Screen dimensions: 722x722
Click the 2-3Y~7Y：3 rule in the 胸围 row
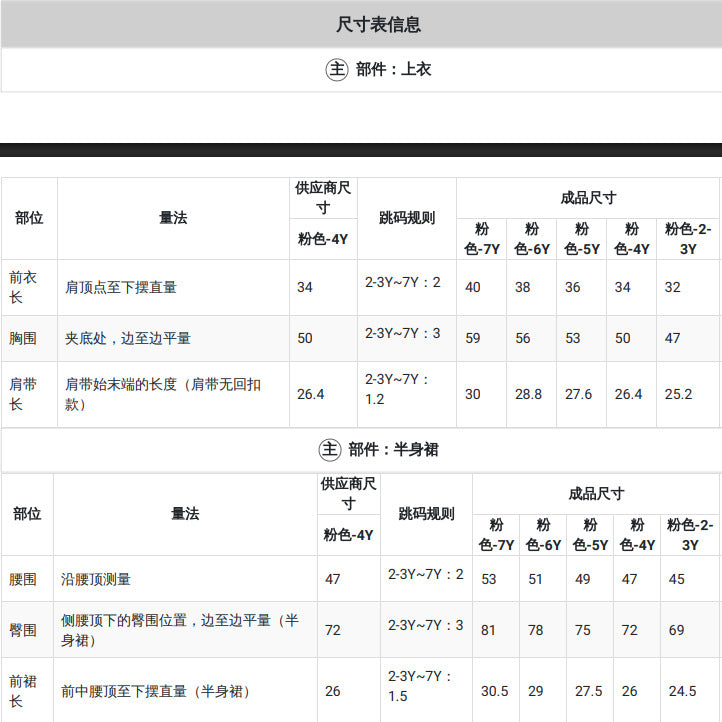402,333
